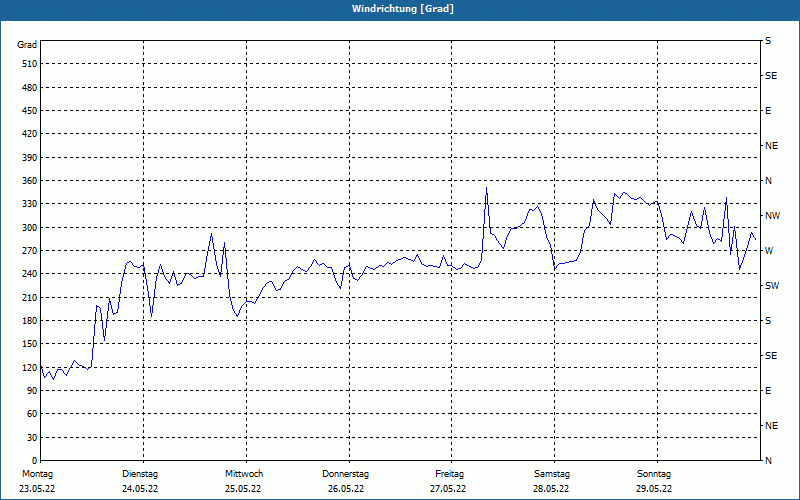
Task: Click the 'Dienstag' day label
Action: coord(140,474)
